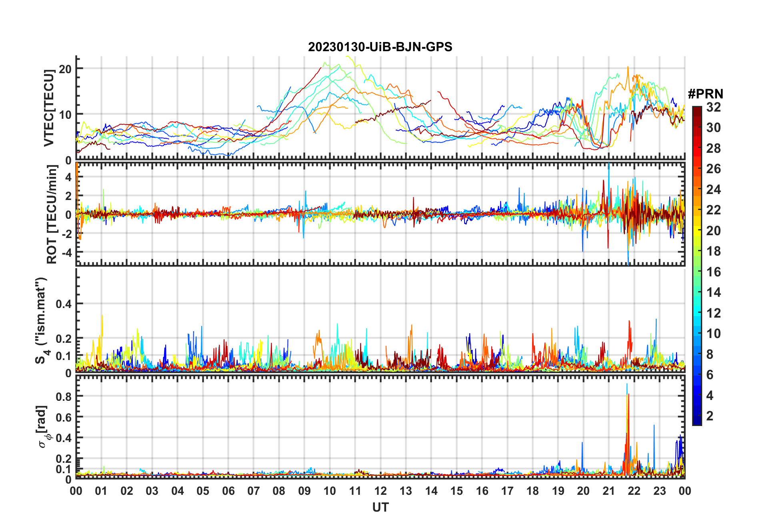Viewport: 761px width, 532px height.
Task: Click x-axis hour label 12
Action: point(380,491)
